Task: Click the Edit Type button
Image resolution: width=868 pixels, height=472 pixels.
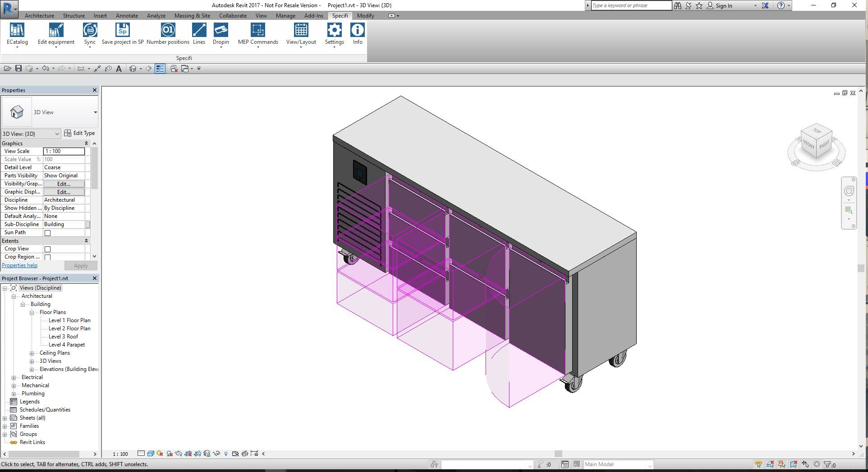Action: [80, 133]
